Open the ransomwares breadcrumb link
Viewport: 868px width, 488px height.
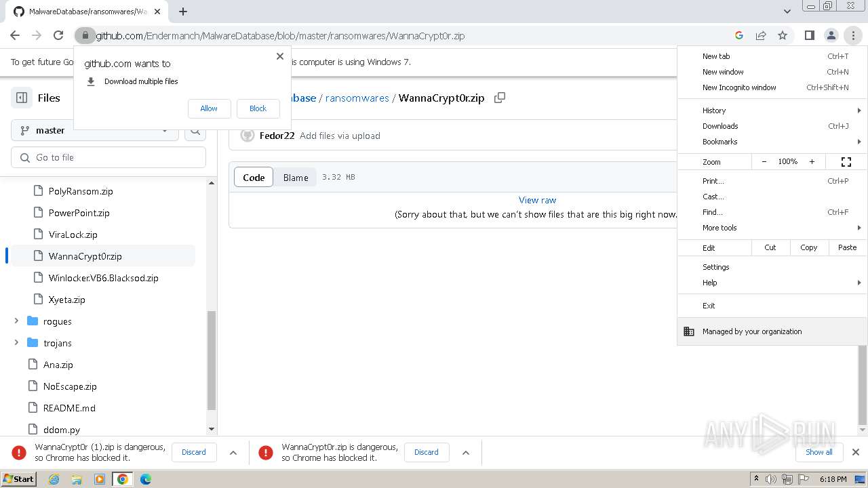click(357, 98)
